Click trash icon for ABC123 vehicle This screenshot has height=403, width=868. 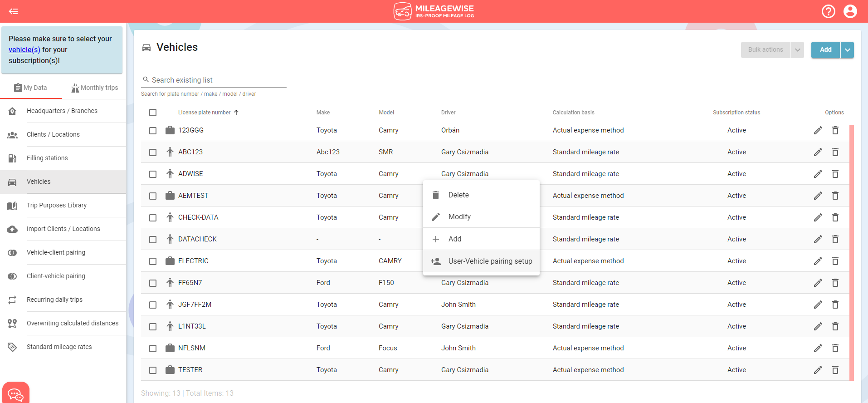pyautogui.click(x=835, y=152)
